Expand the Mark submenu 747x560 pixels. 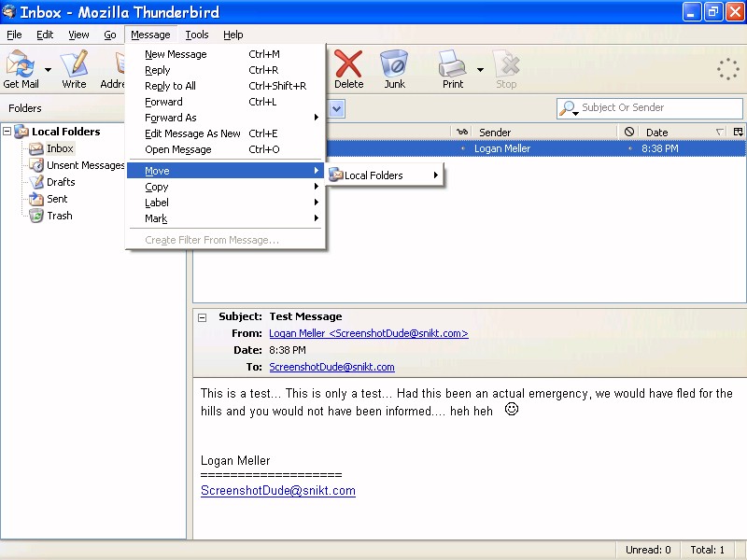pyautogui.click(x=225, y=218)
